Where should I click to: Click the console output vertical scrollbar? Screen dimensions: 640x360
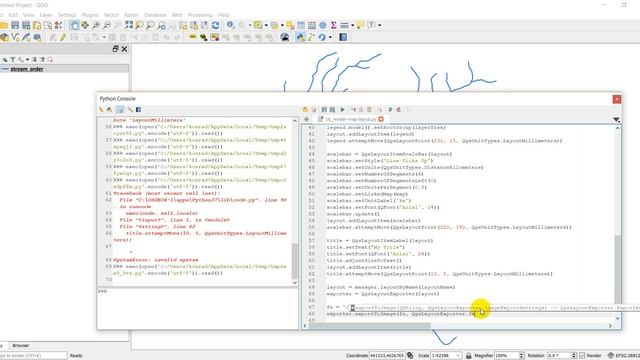tap(295, 261)
